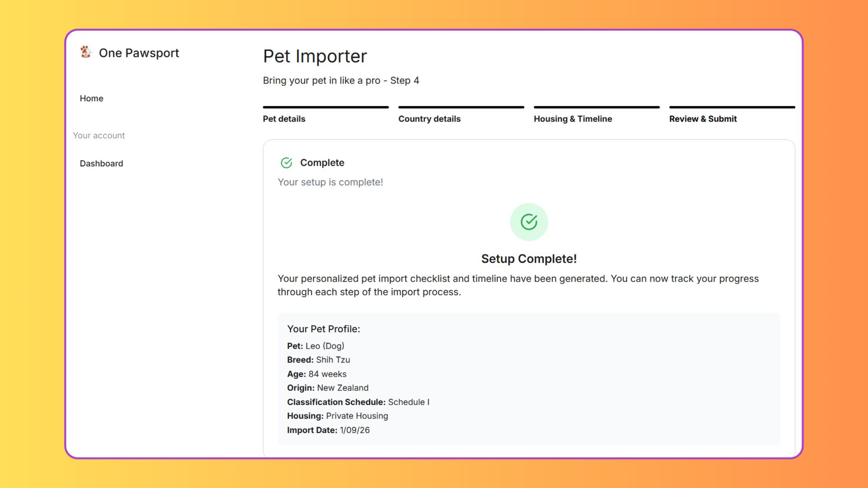Click the Your Pet Profile heading
This screenshot has width=868, height=488.
click(323, 329)
